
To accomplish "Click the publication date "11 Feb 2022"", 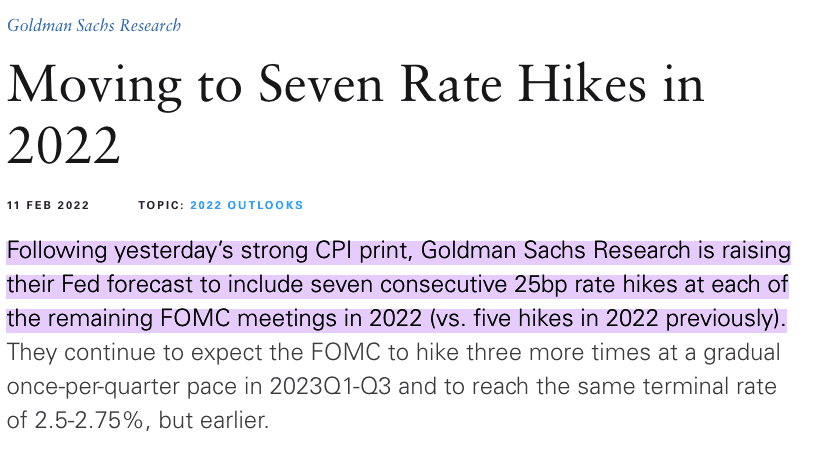I will [x=48, y=205].
